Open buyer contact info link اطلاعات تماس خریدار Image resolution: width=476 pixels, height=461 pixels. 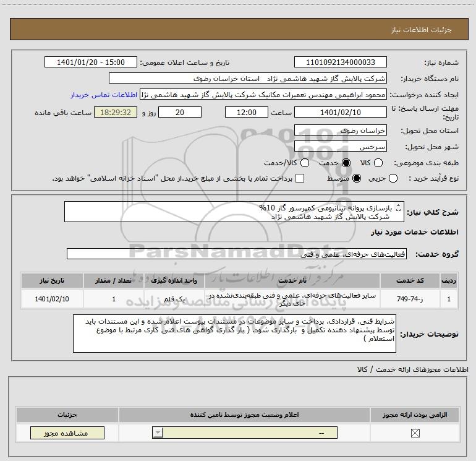[104, 95]
